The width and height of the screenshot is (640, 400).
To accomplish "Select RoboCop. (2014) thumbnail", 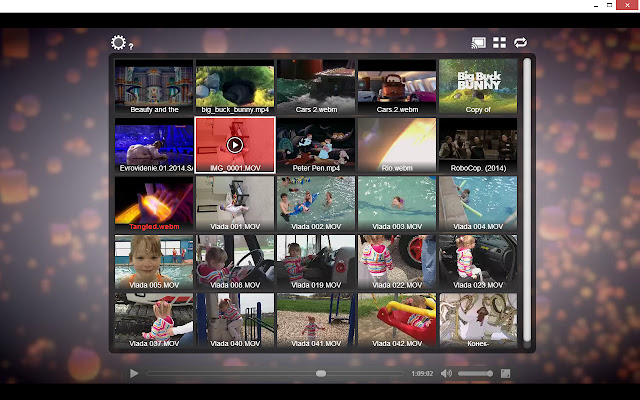I will pyautogui.click(x=478, y=145).
